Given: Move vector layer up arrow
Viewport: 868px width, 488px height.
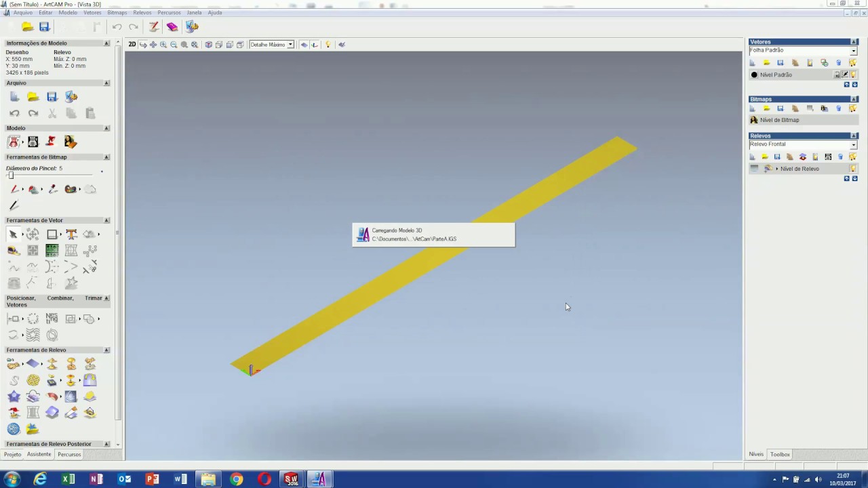Looking at the screenshot, I should point(846,85).
